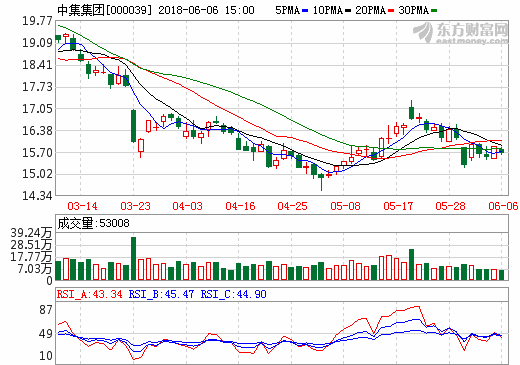Click the tallest green volume bar
The height and width of the screenshot is (365, 520).
click(x=133, y=258)
